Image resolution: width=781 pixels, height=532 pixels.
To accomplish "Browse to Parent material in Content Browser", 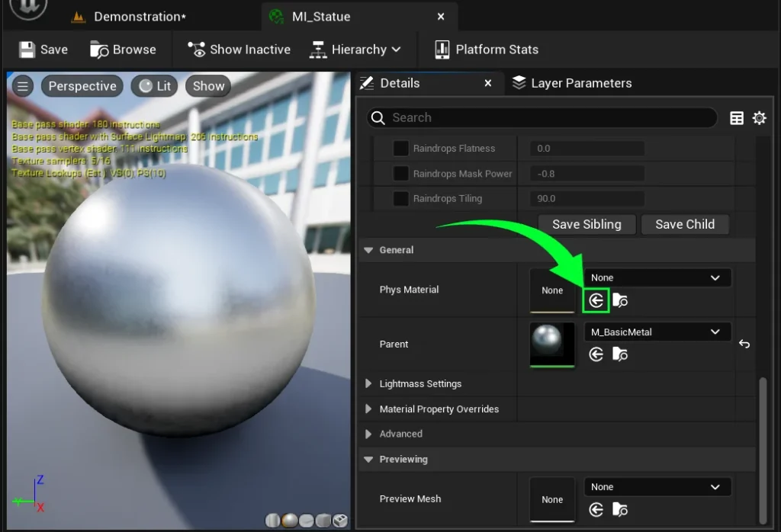I will click(620, 354).
